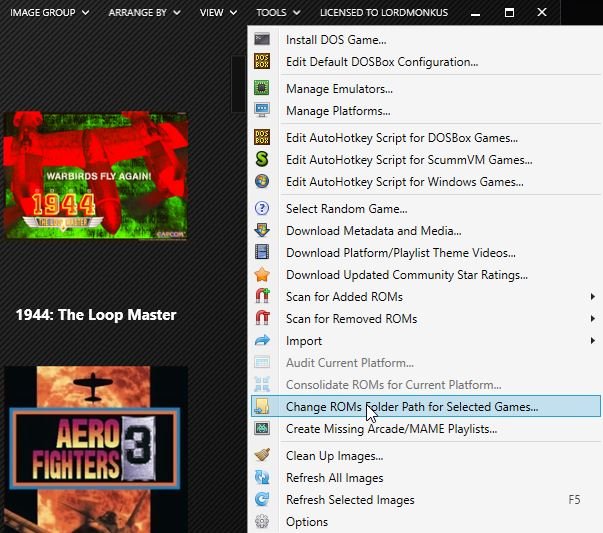Open the Arrange By dropdown

click(x=145, y=13)
